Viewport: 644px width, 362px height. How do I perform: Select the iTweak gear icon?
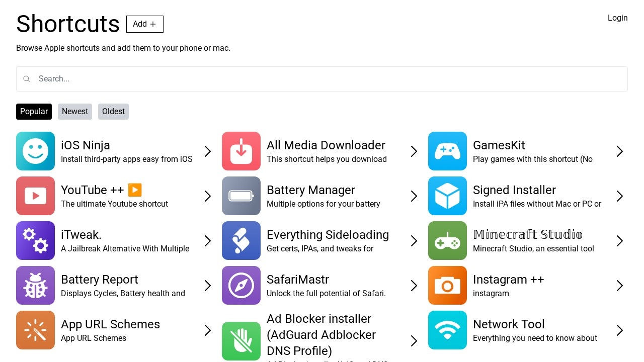pyautogui.click(x=35, y=240)
